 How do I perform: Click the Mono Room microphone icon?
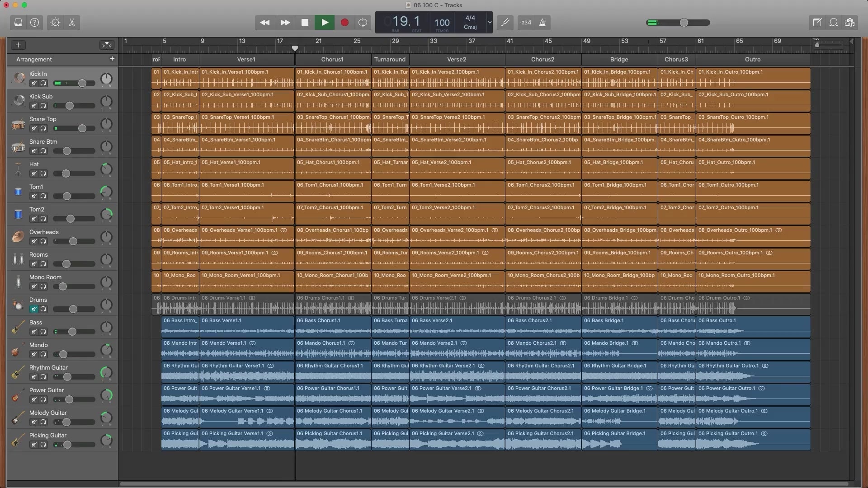[x=19, y=282]
